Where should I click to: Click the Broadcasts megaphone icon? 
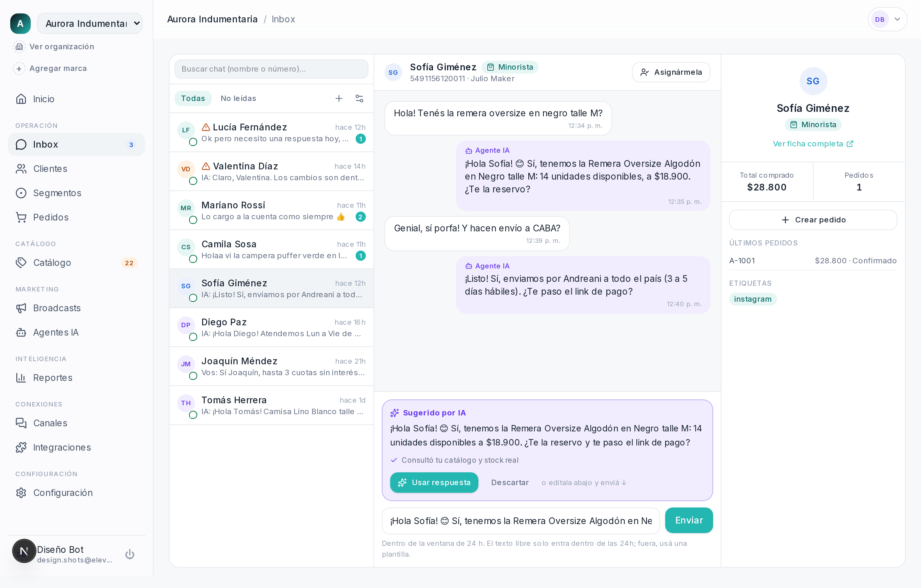pyautogui.click(x=21, y=308)
